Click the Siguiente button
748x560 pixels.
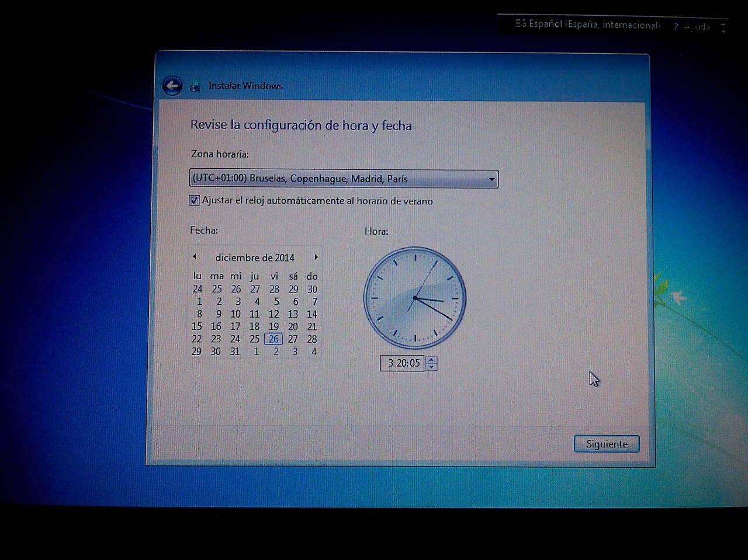coord(607,444)
